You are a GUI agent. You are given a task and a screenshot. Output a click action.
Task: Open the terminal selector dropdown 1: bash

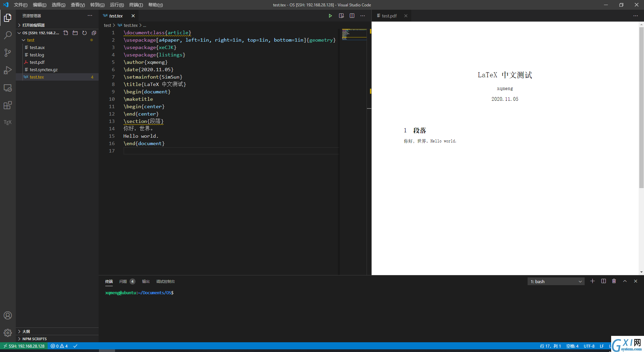coord(556,281)
